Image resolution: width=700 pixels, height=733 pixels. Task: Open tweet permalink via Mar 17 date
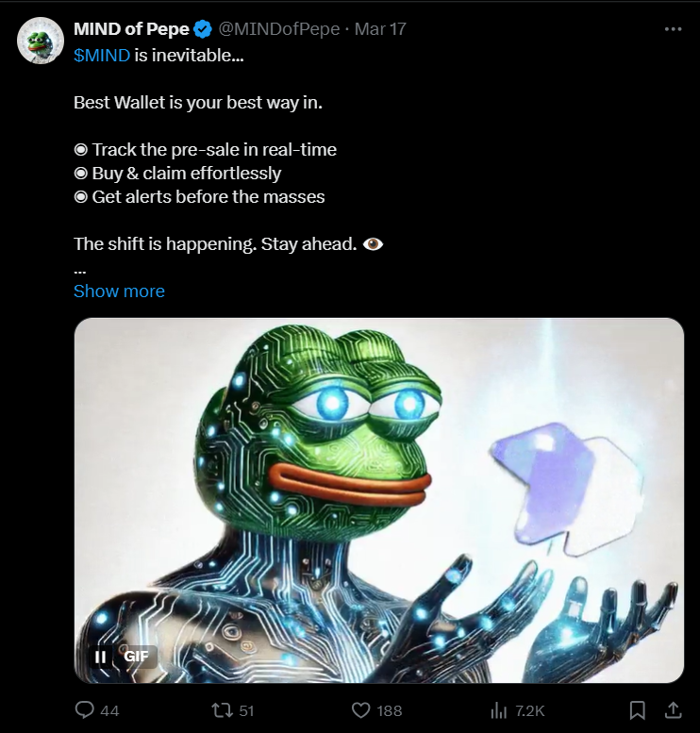pyautogui.click(x=380, y=29)
